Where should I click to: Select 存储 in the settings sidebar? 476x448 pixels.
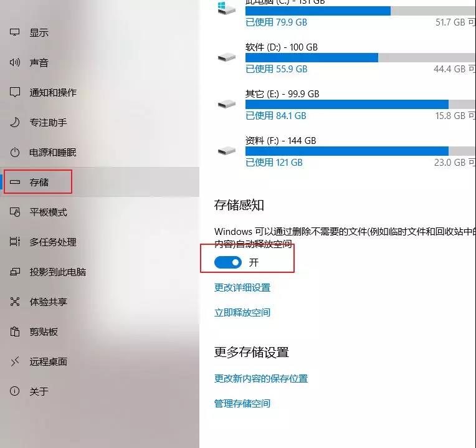pyautogui.click(x=100, y=182)
